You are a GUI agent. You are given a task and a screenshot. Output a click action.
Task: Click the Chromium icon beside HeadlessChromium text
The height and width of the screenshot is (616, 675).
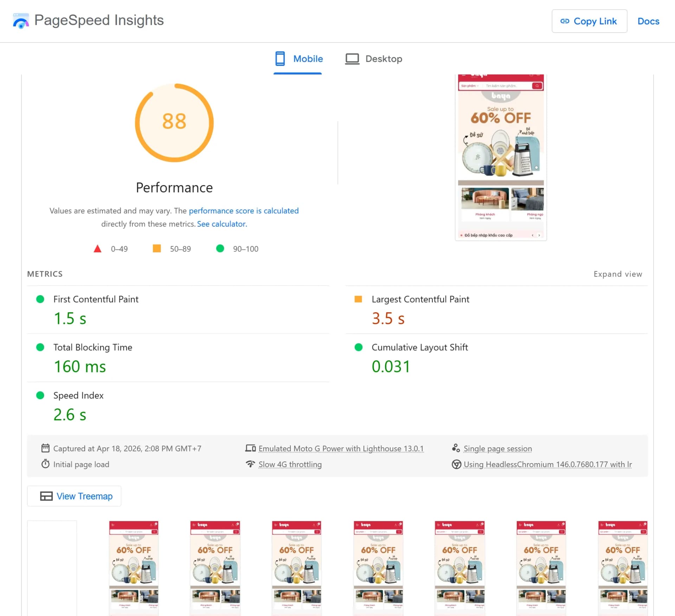tap(456, 464)
